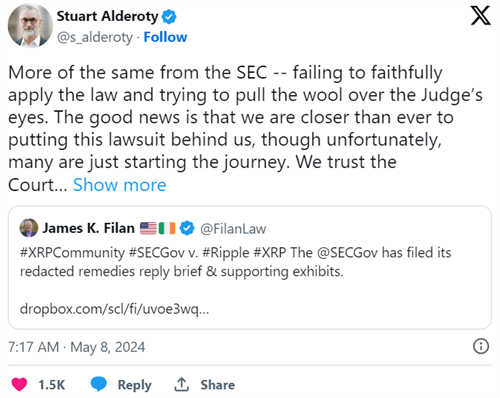Like the tweet with the heart icon

pos(19,384)
